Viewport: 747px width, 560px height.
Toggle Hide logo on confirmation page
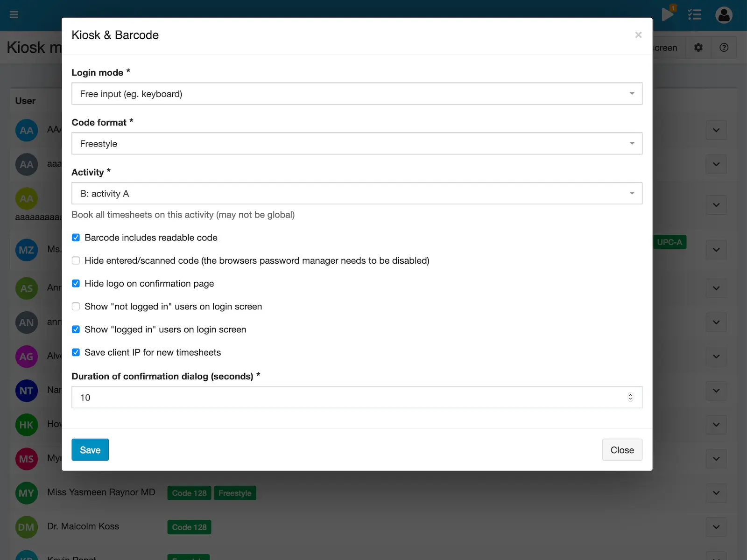(x=76, y=283)
